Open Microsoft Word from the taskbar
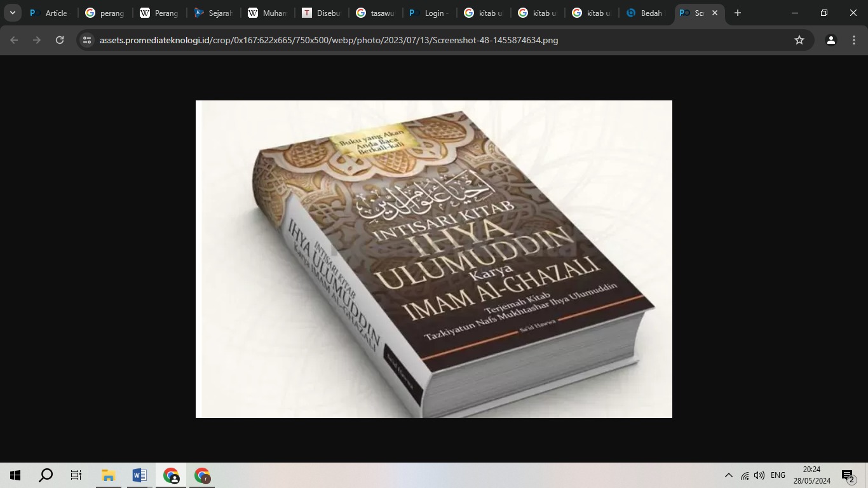This screenshot has height=488, width=868. point(140,475)
